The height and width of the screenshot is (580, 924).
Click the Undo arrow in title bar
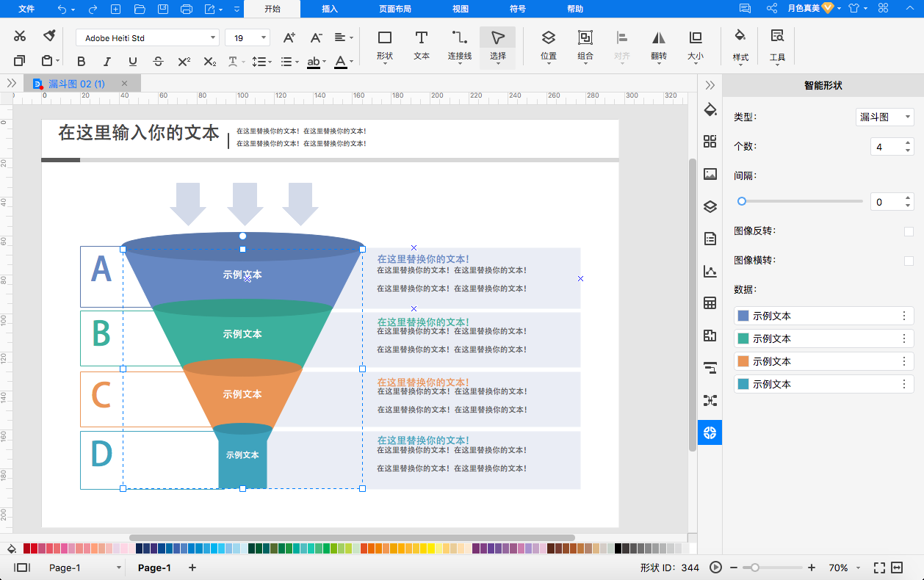pos(62,9)
